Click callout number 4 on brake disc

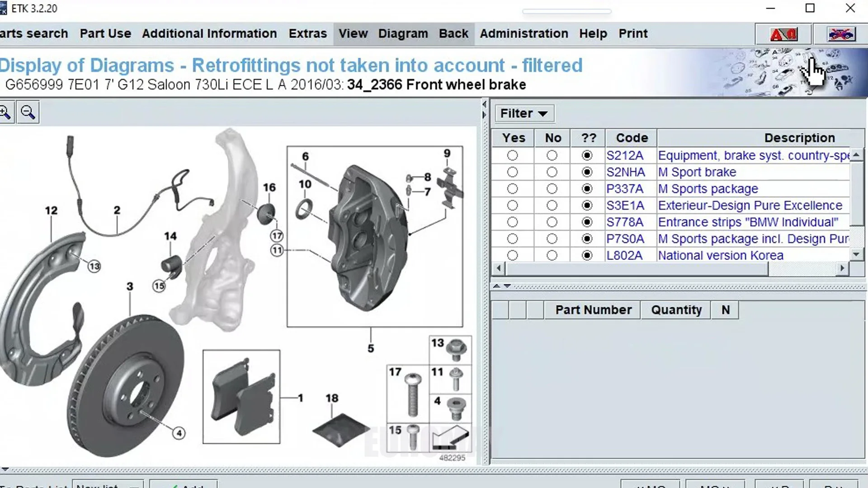pyautogui.click(x=179, y=433)
